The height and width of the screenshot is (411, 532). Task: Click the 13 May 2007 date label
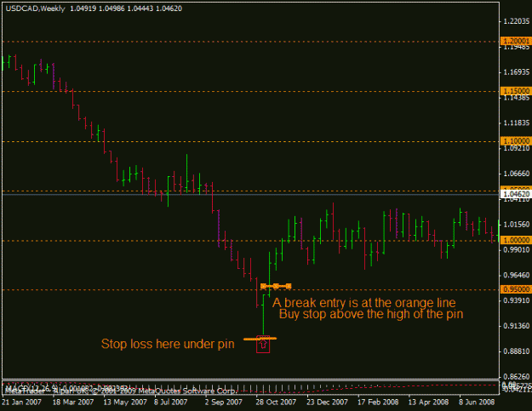click(125, 402)
